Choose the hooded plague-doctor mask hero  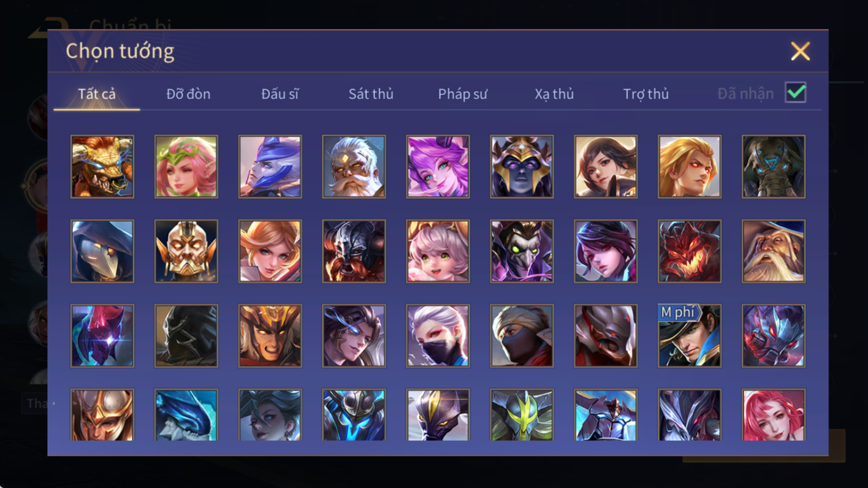point(102,251)
